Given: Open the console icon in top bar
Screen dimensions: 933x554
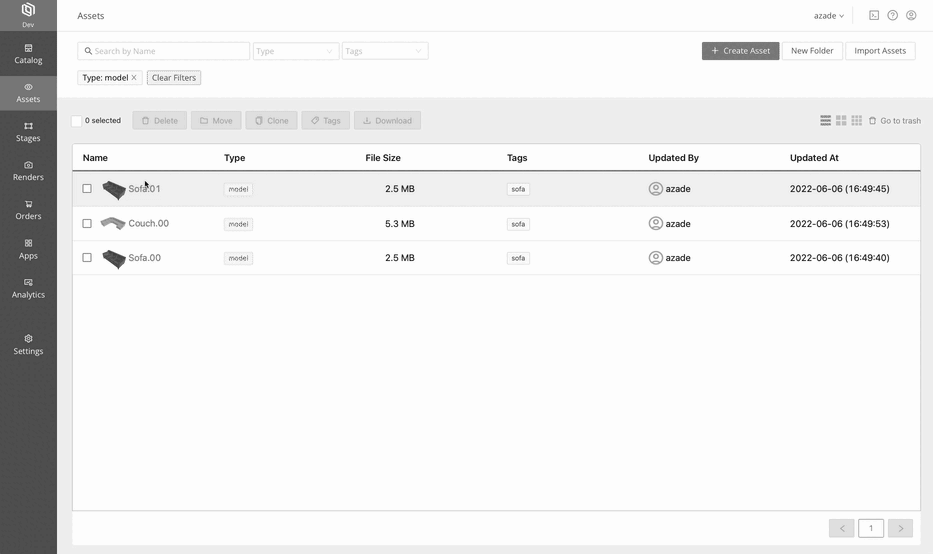Looking at the screenshot, I should [x=874, y=16].
